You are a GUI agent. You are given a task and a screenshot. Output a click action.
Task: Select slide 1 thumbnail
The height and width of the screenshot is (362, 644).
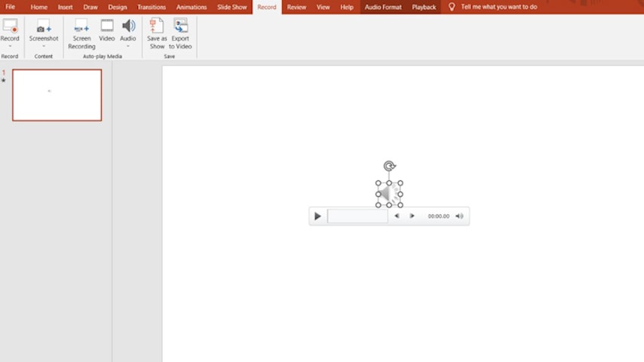pyautogui.click(x=57, y=95)
